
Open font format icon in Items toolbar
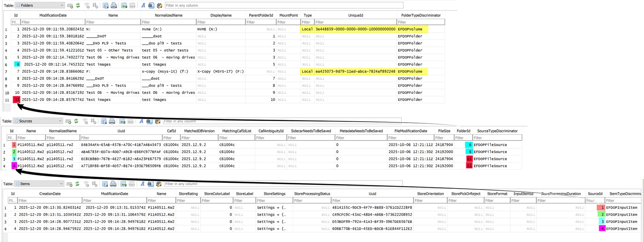click(143, 184)
